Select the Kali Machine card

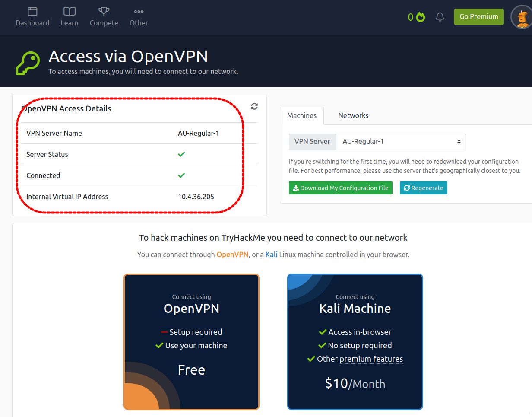tap(355, 342)
